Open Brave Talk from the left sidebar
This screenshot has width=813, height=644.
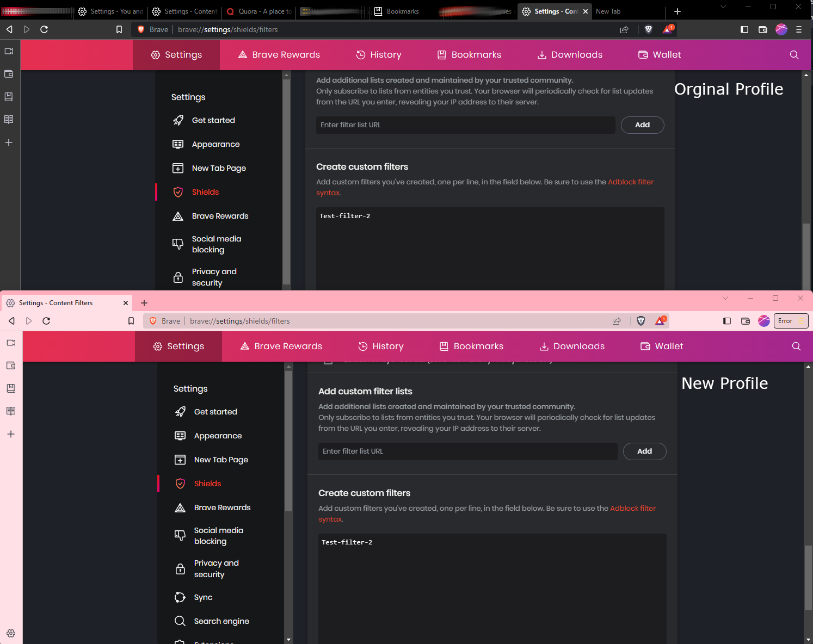pyautogui.click(x=9, y=51)
